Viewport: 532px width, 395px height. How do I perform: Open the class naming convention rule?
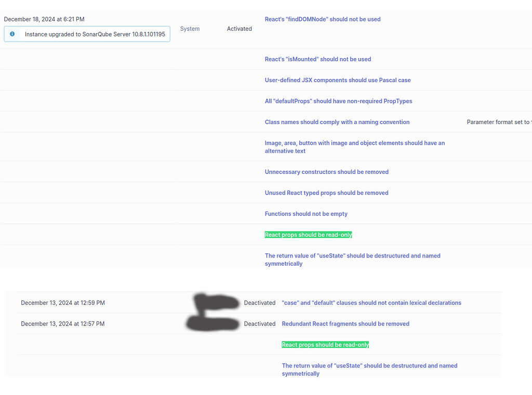click(337, 122)
